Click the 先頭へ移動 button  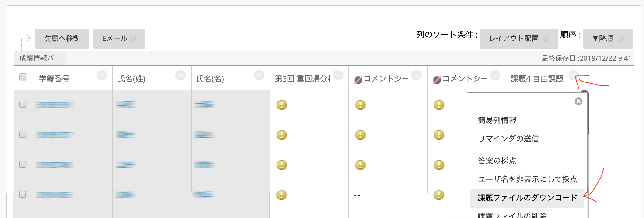(62, 38)
